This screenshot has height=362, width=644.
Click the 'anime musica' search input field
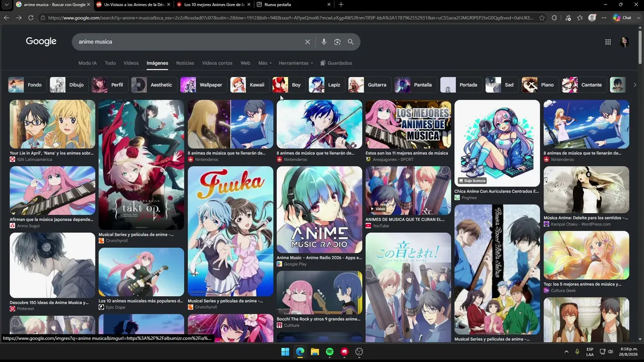pos(189,42)
